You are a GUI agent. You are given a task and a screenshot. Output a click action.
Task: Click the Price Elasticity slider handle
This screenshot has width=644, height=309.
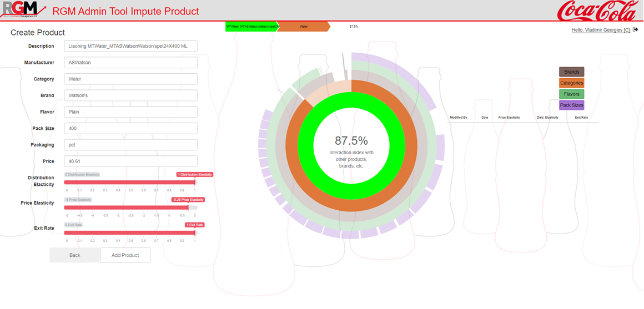(188, 207)
